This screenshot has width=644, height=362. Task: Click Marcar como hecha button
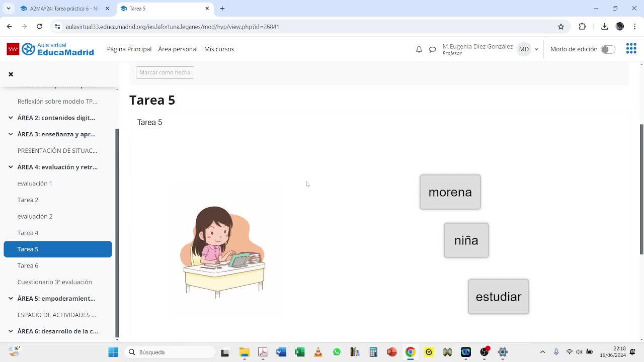click(165, 72)
